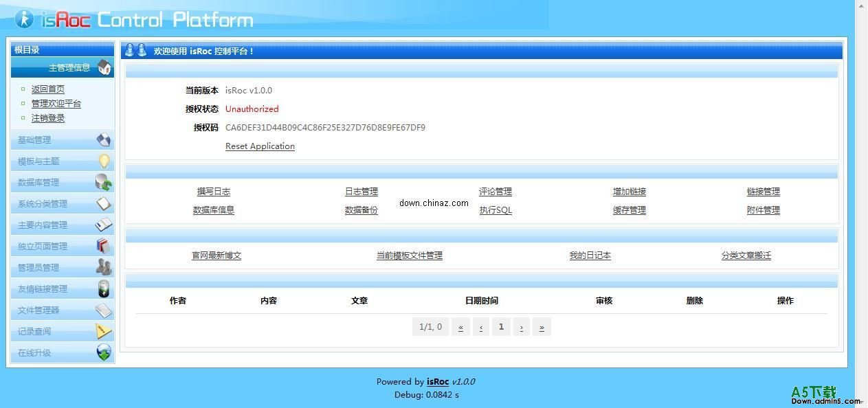Click the lightbulb icon for 模板与主题

coord(104,161)
